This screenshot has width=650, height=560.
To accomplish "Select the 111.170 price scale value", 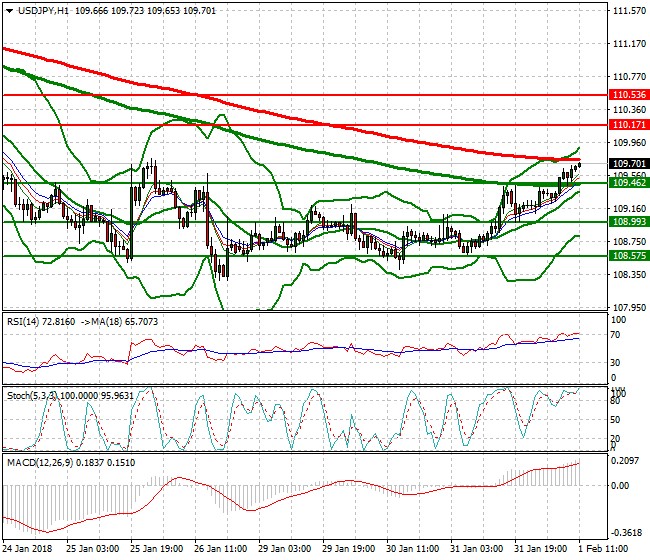I will point(630,44).
